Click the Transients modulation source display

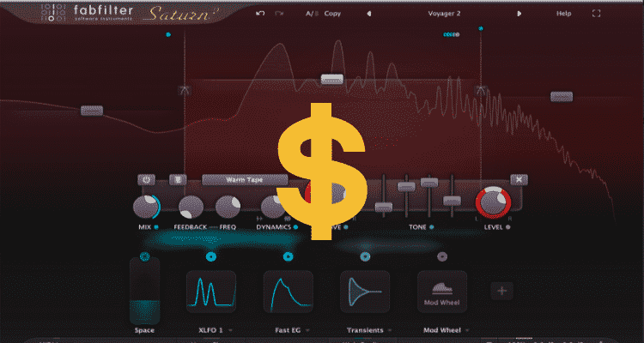[x=365, y=295]
